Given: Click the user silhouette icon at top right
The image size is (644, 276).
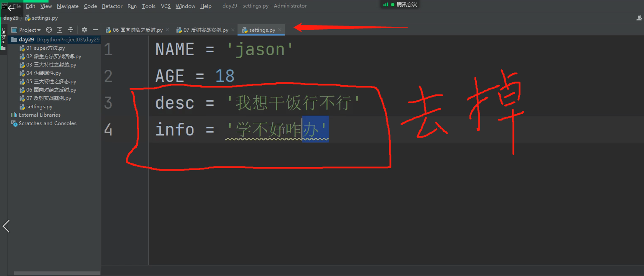Looking at the screenshot, I should (639, 18).
